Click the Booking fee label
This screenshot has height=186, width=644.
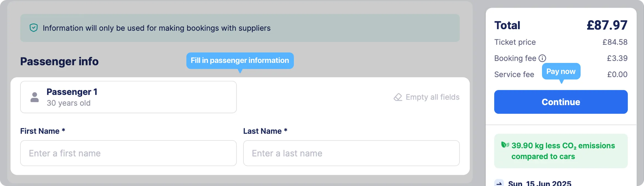(515, 58)
